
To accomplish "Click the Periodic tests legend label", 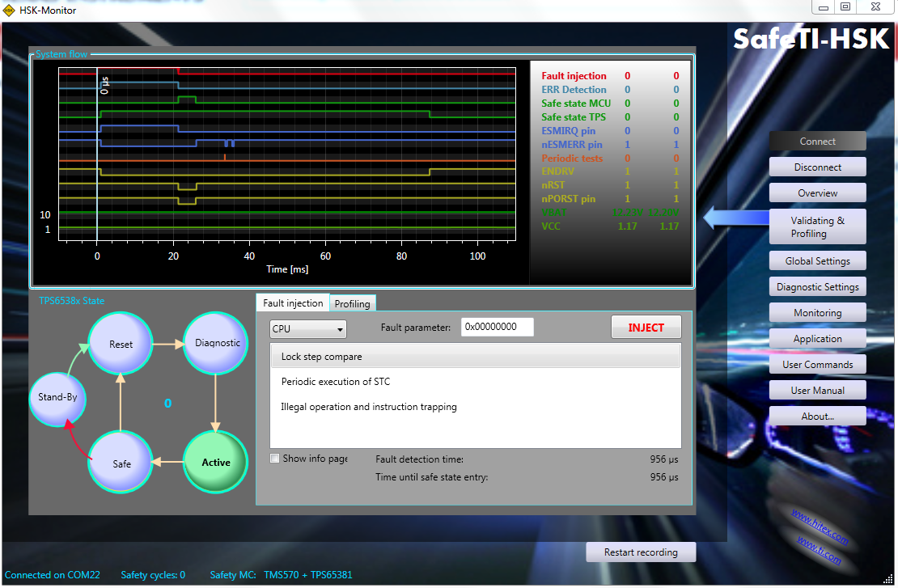I will point(572,158).
